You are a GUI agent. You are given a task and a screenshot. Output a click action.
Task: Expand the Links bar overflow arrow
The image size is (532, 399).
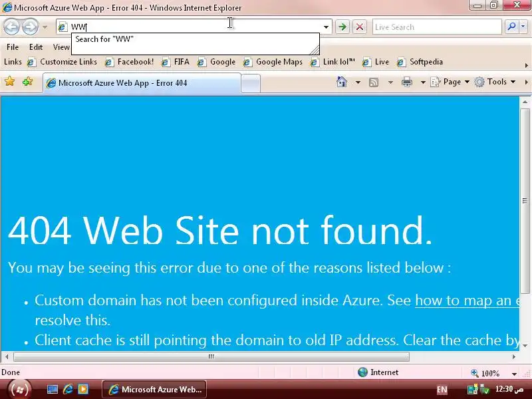527,65
